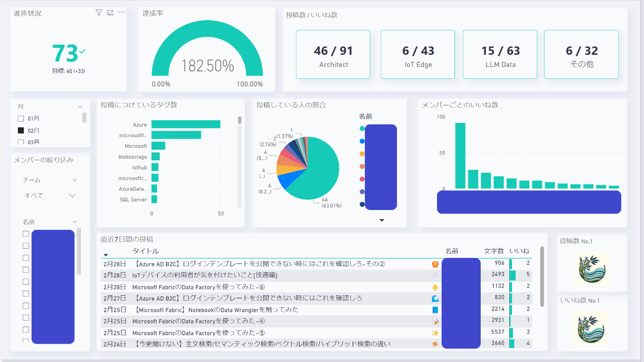Select the IoT Edge 6 / 43 card
Image resolution: width=644 pixels, height=362 pixels.
[418, 54]
